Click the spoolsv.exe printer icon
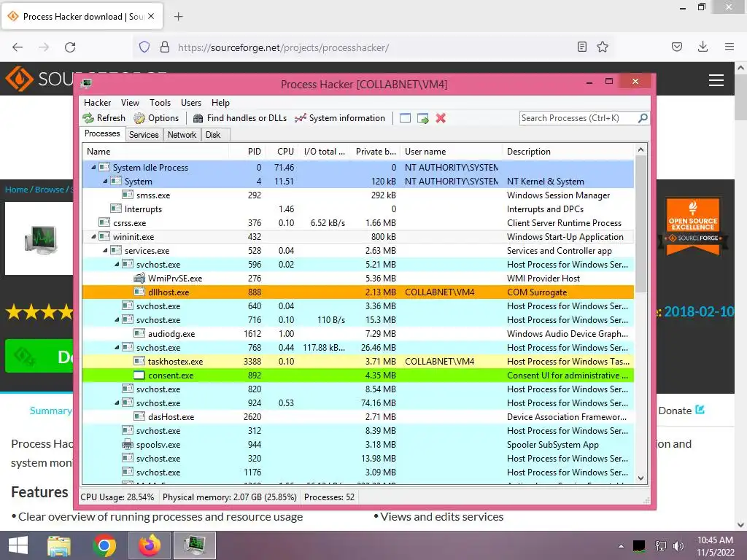This screenshot has height=560, width=747. coord(128,444)
